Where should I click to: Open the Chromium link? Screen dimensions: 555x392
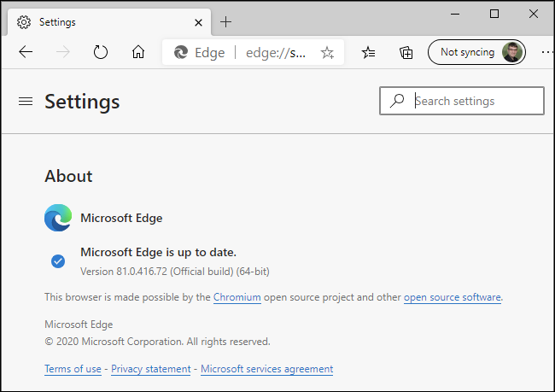tap(237, 297)
